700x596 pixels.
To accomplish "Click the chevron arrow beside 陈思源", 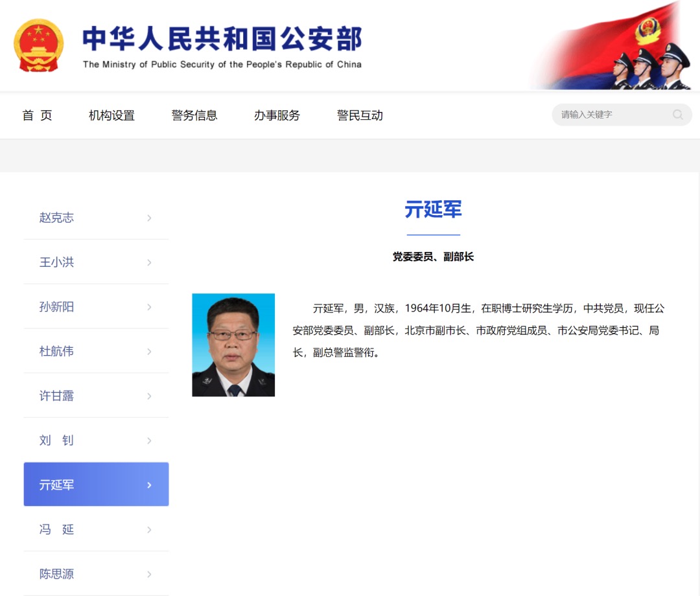I will [x=150, y=574].
